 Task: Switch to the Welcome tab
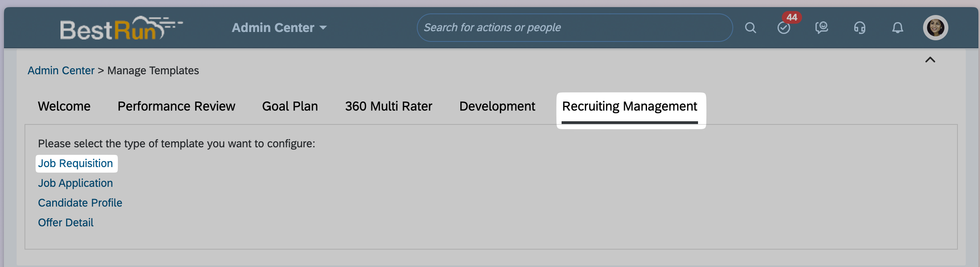coord(64,106)
